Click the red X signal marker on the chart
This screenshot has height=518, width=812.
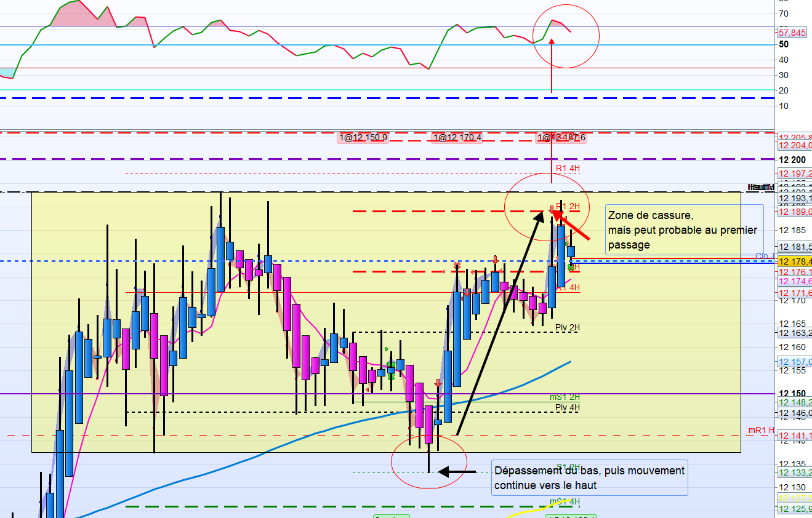pyautogui.click(x=457, y=266)
